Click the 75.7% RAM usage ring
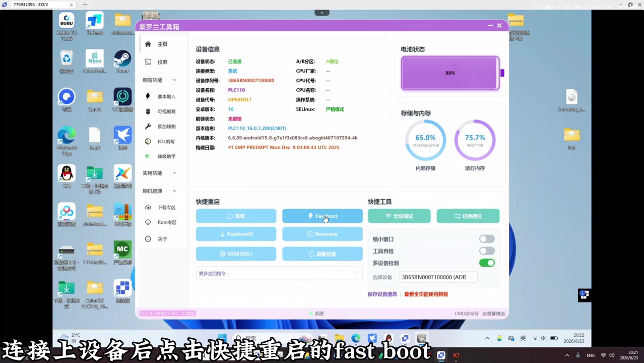 tap(475, 140)
